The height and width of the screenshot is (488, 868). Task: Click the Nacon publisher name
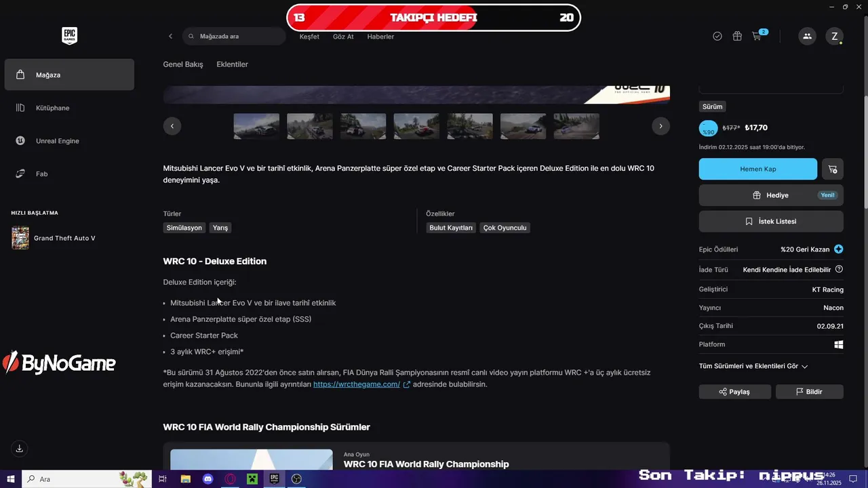pyautogui.click(x=833, y=308)
